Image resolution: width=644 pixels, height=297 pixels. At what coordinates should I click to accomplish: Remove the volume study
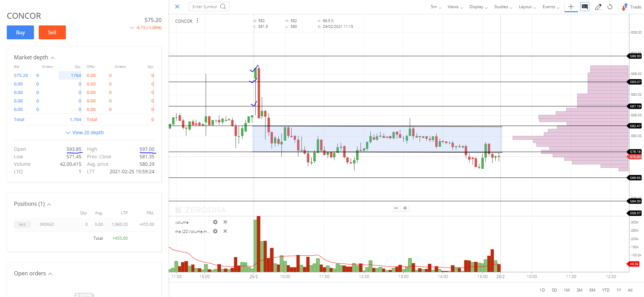point(225,222)
